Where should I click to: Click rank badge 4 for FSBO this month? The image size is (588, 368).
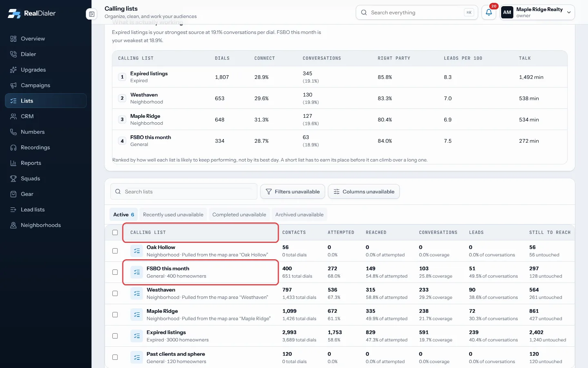122,141
